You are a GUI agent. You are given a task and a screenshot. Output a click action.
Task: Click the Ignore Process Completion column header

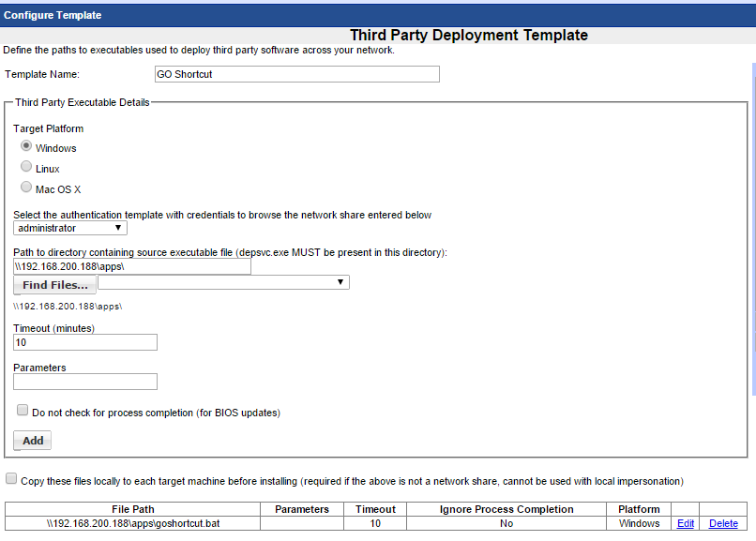[507, 509]
